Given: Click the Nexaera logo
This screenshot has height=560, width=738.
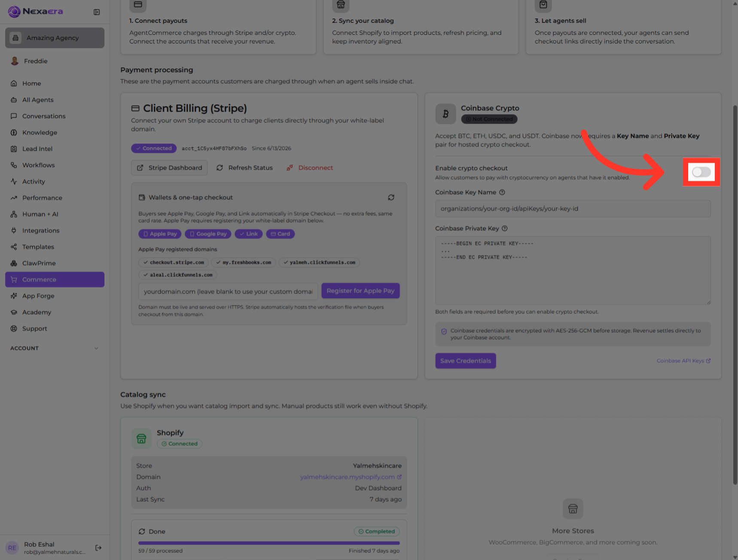Looking at the screenshot, I should click(36, 12).
